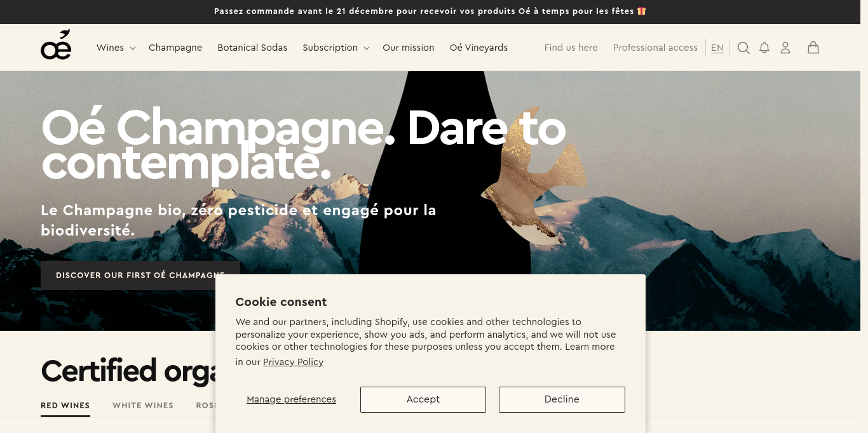The width and height of the screenshot is (868, 433).
Task: Open the search magnifier icon
Action: (743, 48)
